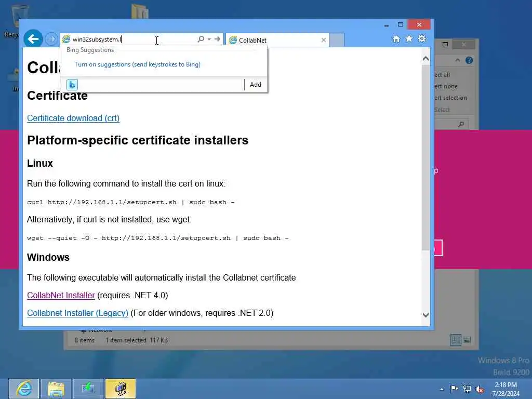Viewport: 532px width, 399px height.
Task: Open the highlighted yellow taskbar app
Action: tap(121, 389)
